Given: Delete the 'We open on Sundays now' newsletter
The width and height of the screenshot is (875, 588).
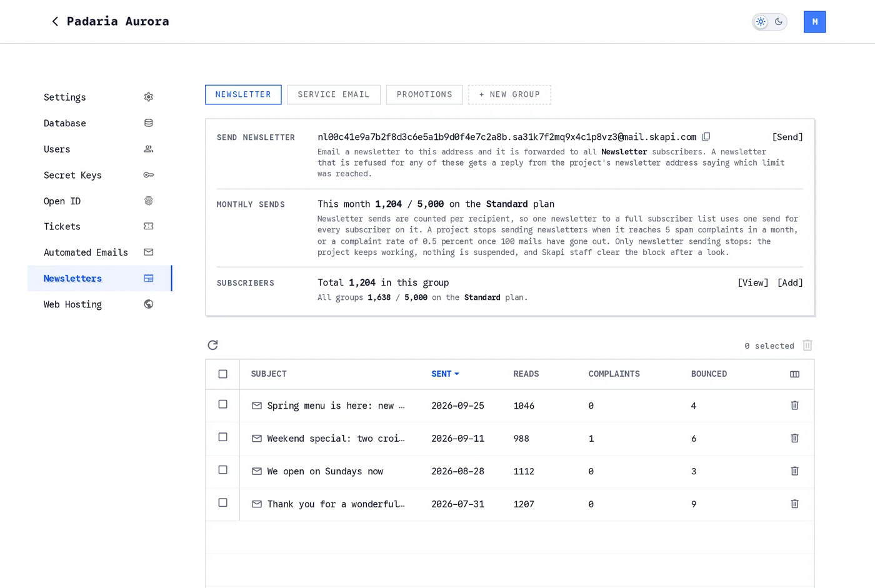Looking at the screenshot, I should coord(794,471).
